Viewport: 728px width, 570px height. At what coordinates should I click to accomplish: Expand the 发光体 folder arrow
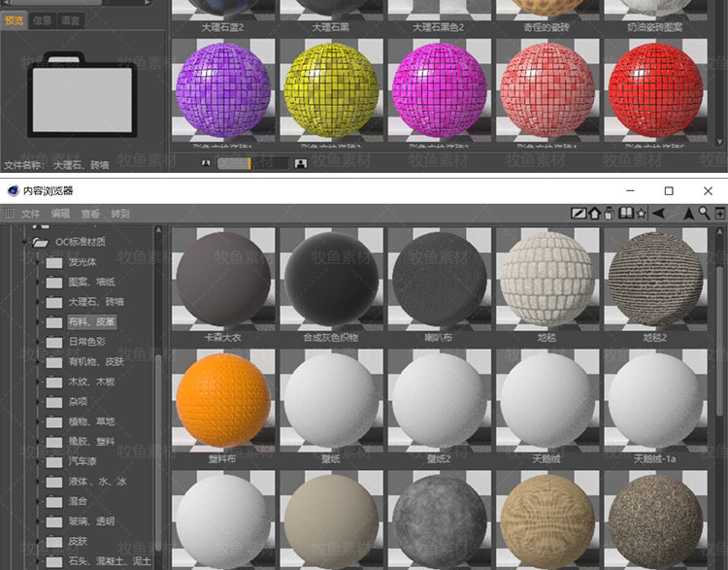[x=38, y=262]
